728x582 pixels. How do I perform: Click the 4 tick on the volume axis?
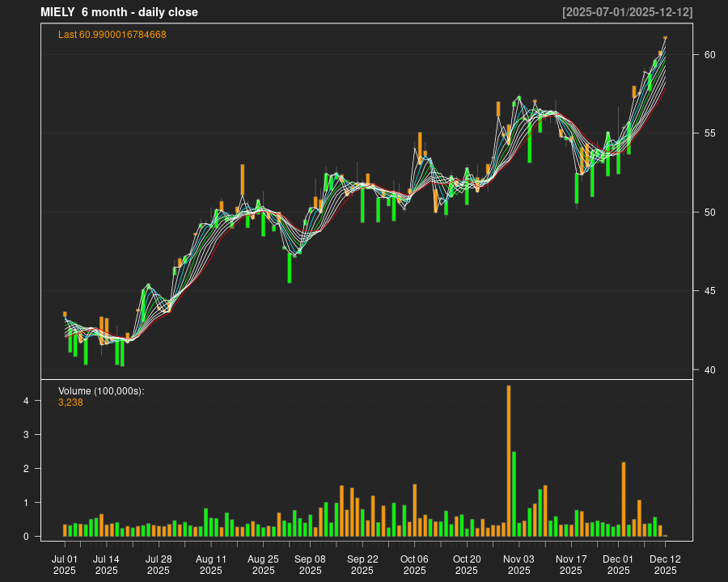26,401
